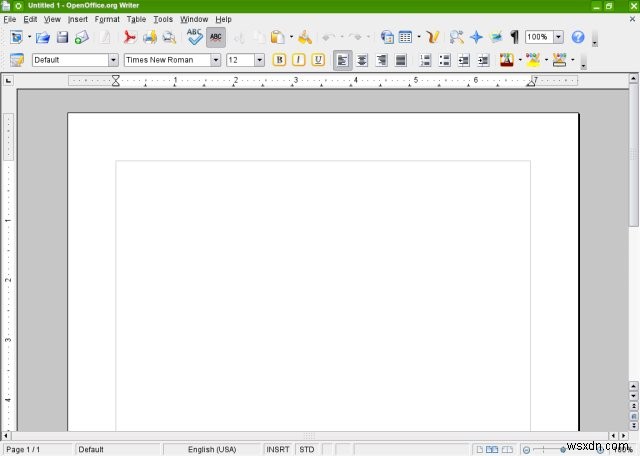Click the STD selection mode status field
The image size is (640, 456).
coord(307,449)
